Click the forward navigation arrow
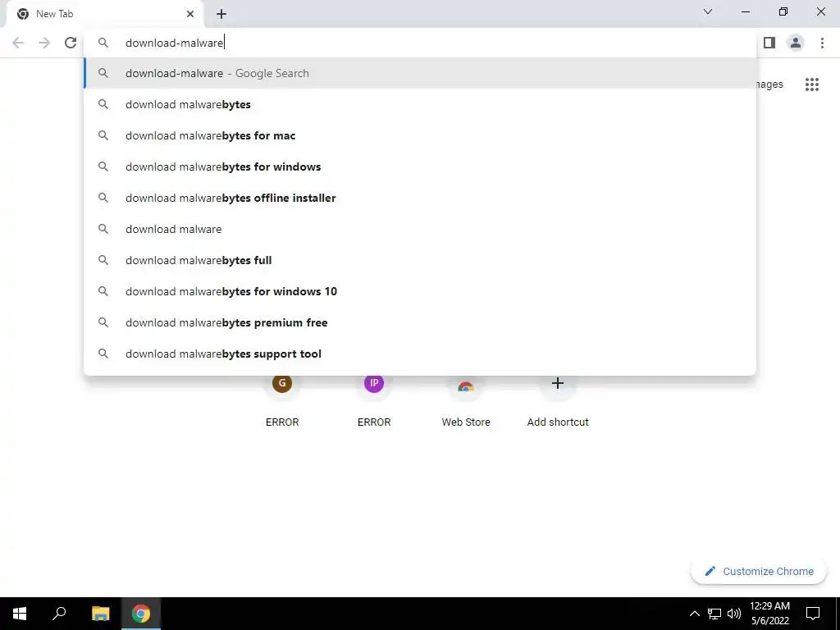 pos(44,43)
